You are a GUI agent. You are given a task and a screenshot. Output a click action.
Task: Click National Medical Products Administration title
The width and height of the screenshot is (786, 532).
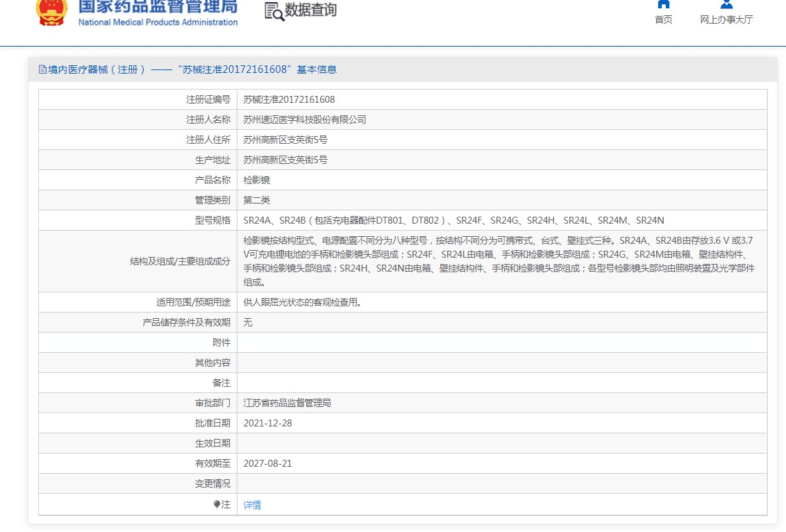click(x=158, y=22)
